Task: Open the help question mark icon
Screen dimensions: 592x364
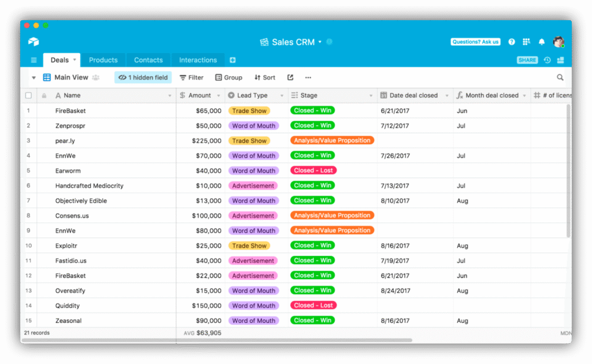Action: [x=511, y=42]
